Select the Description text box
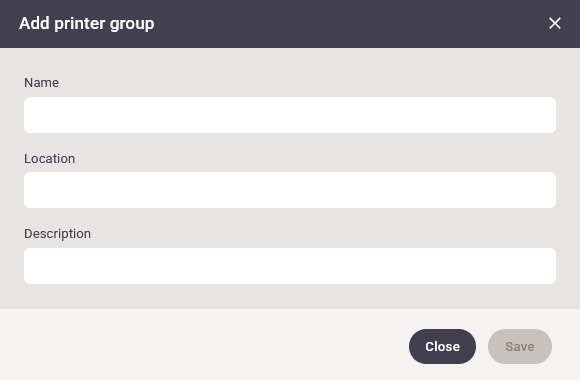The image size is (580, 380). 290,266
